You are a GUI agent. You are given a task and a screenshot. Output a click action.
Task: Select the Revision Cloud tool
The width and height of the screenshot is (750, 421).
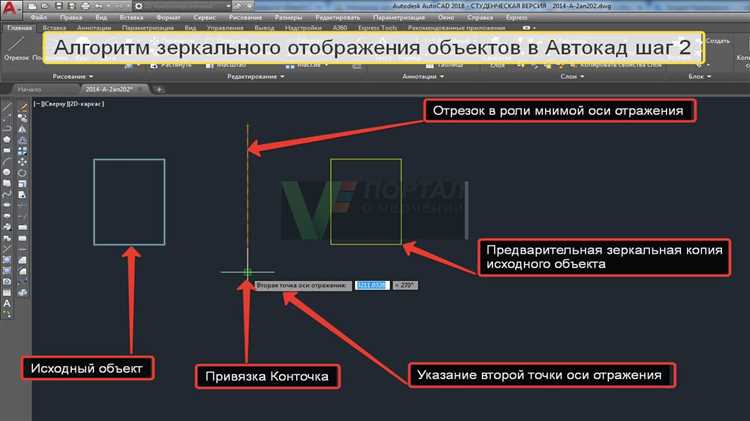[7, 183]
